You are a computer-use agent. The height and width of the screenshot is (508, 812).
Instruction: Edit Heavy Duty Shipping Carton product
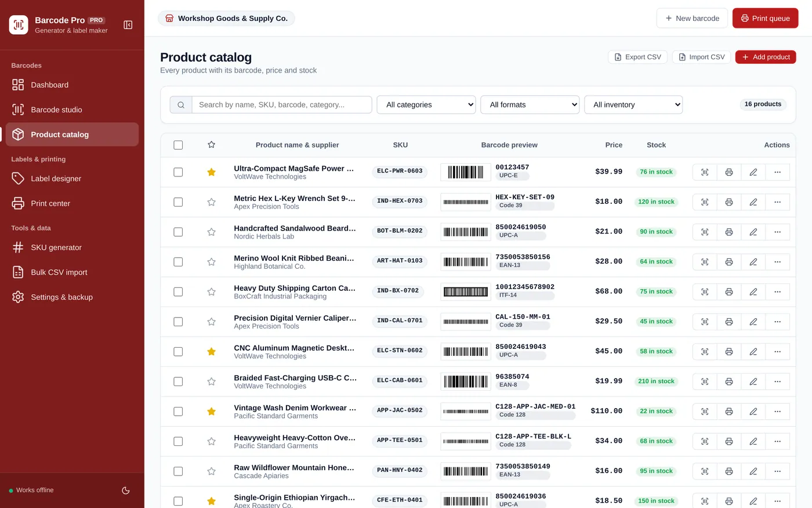point(753,291)
